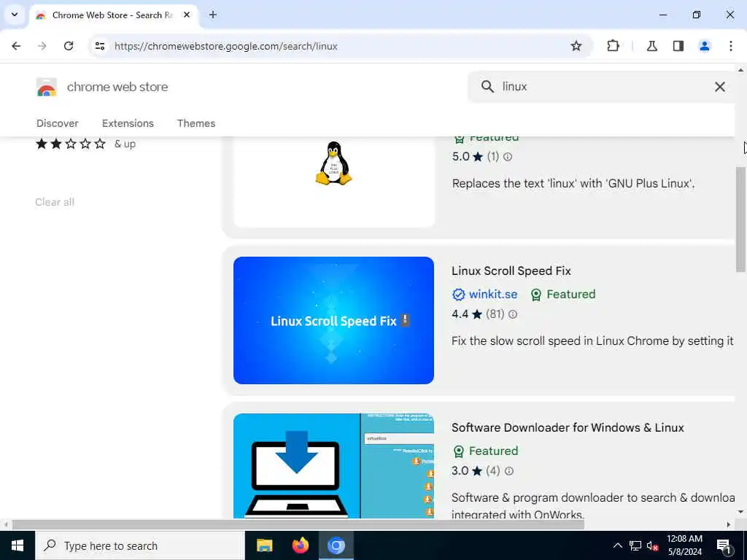Click 'Replaces the text linux' description
This screenshot has width=747, height=560.
(573, 184)
